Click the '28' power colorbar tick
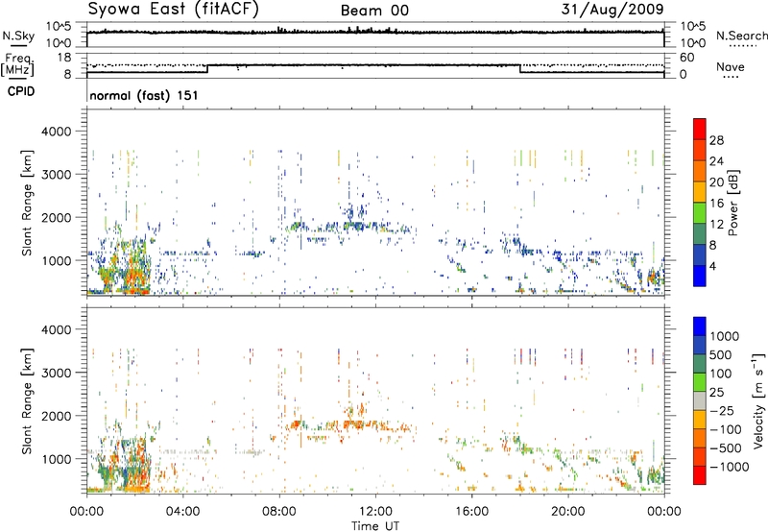Image resolution: width=768 pixels, height=532 pixels. click(716, 140)
